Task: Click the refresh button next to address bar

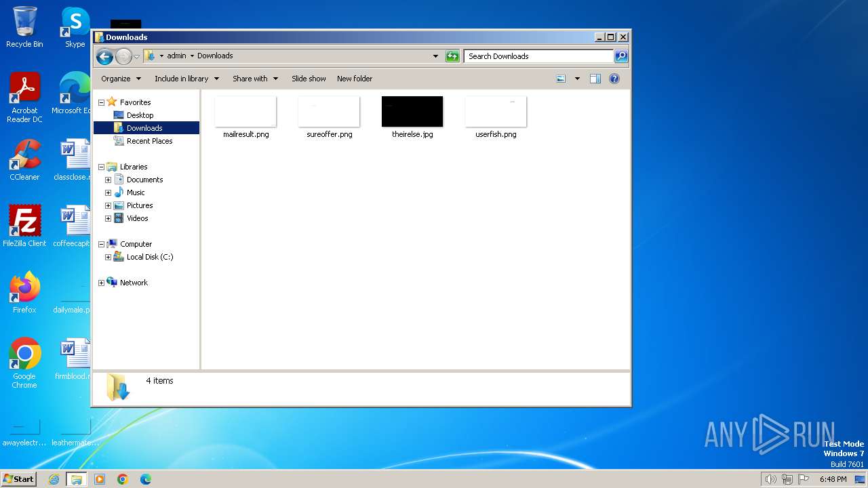Action: point(452,56)
